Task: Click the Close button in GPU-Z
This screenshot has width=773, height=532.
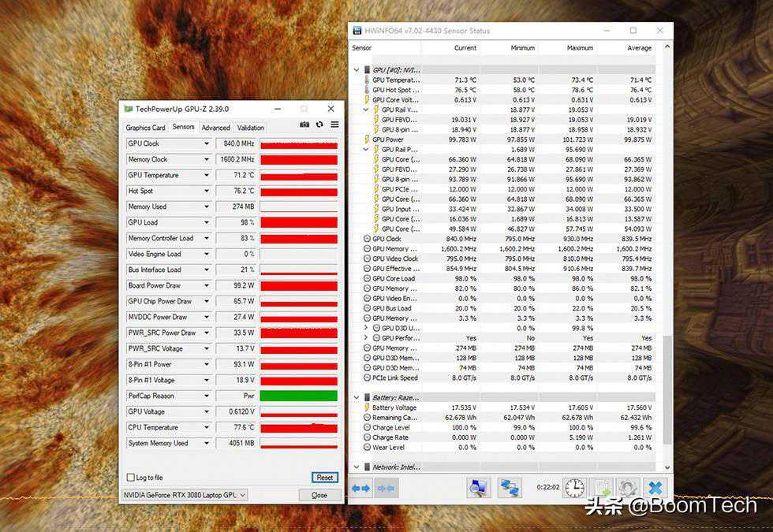Action: 319,495
